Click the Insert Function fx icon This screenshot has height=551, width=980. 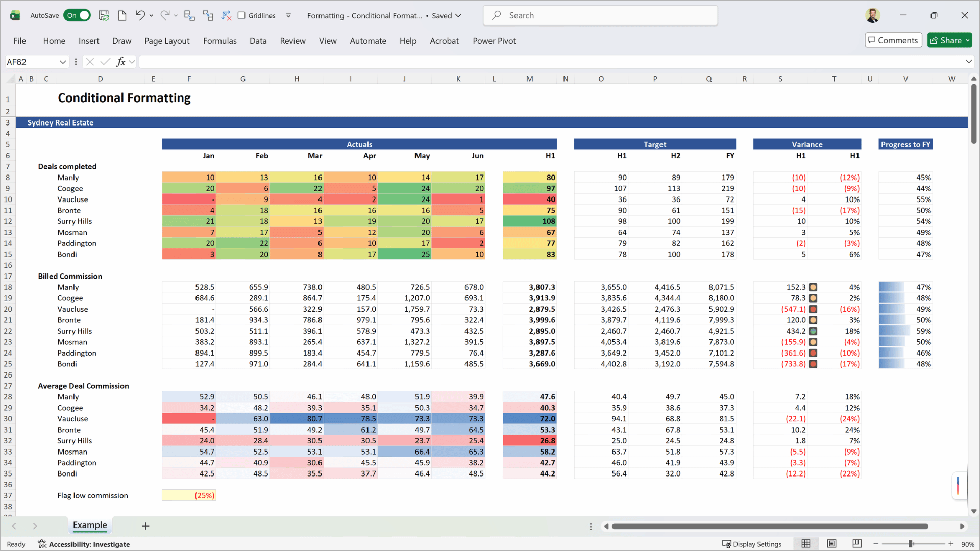click(x=121, y=62)
